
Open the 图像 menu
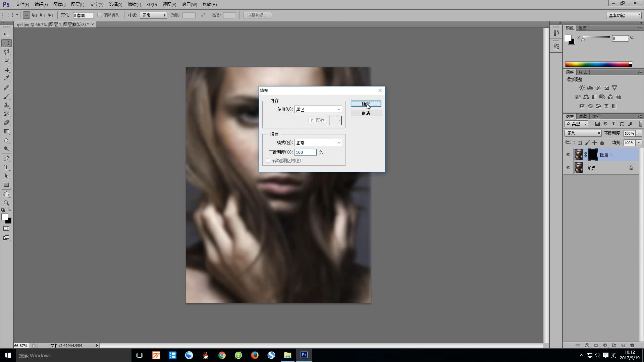59,4
